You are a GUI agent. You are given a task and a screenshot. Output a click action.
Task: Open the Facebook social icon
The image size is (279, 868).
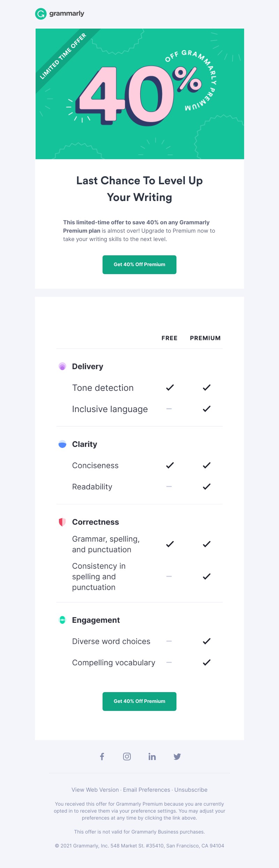(102, 756)
